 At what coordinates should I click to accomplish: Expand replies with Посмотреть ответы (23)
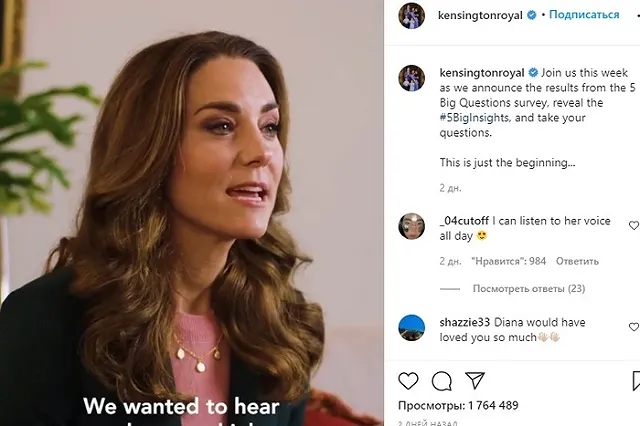coord(529,288)
